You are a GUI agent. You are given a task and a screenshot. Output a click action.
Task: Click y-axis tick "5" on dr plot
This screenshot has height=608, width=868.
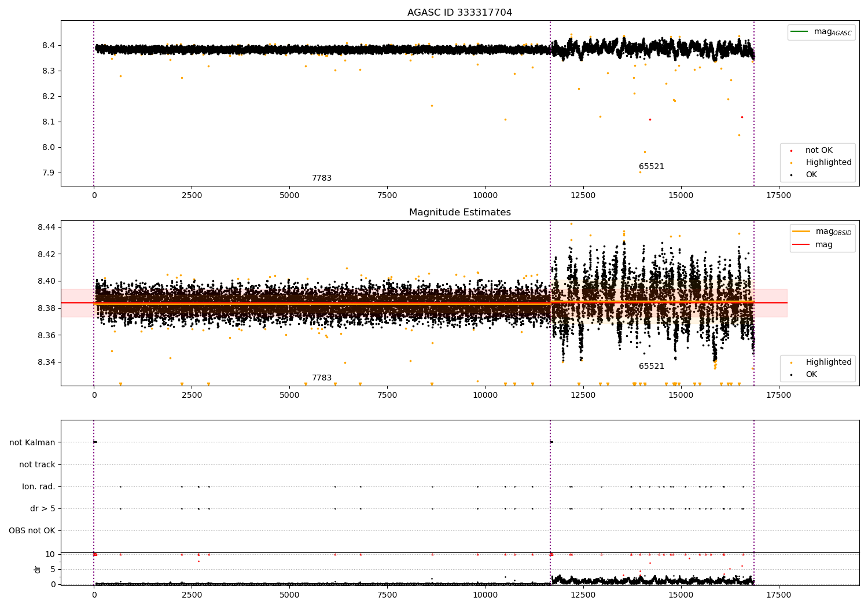[x=53, y=570]
